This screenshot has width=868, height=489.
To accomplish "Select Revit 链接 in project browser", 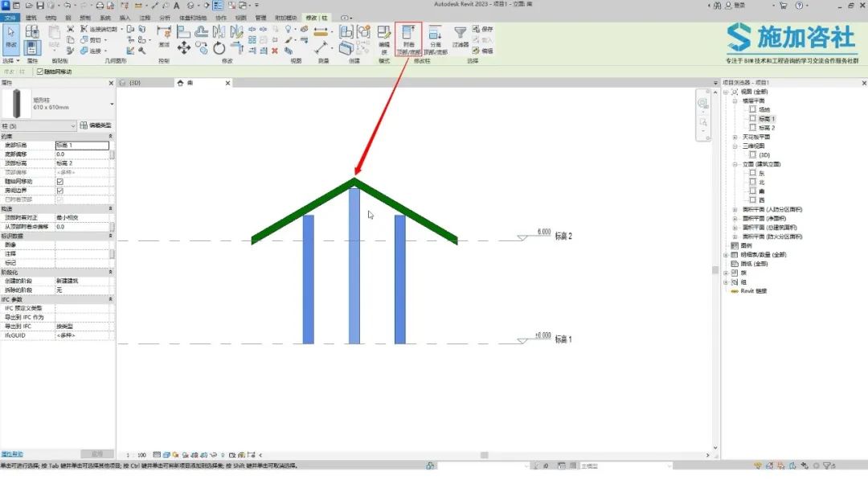I will click(753, 291).
